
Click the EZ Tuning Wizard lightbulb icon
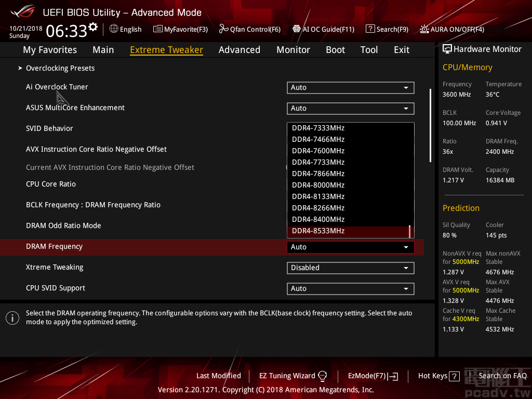pyautogui.click(x=322, y=376)
